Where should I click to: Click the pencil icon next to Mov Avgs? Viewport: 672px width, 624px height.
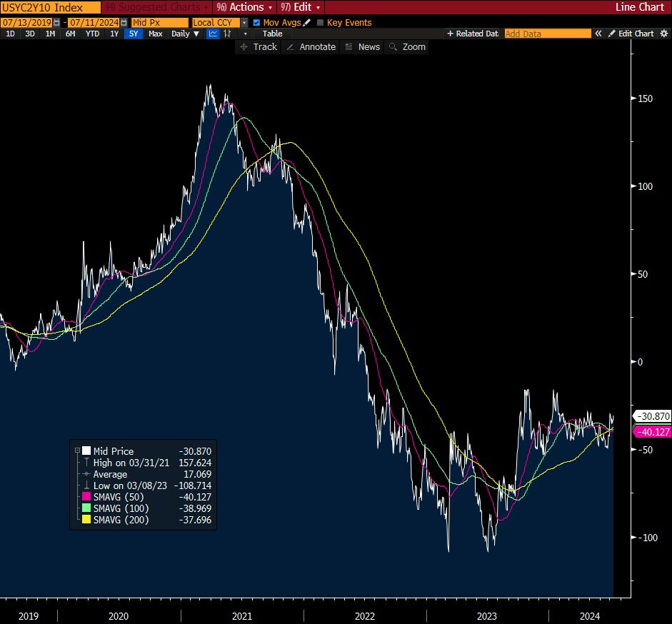click(306, 22)
